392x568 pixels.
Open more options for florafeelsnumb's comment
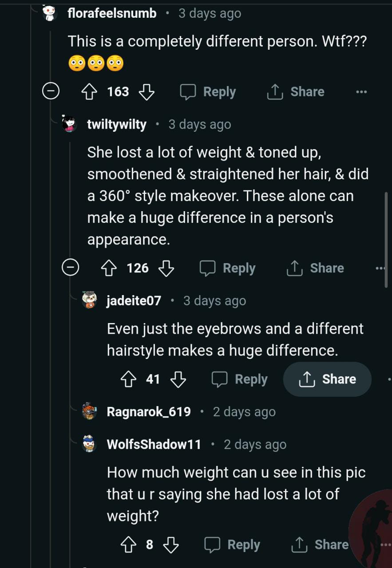point(361,92)
